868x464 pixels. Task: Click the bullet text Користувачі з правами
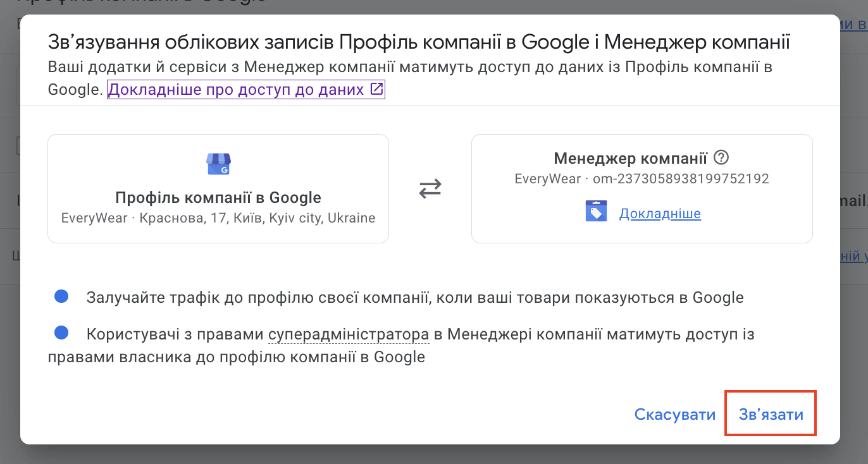pyautogui.click(x=401, y=345)
